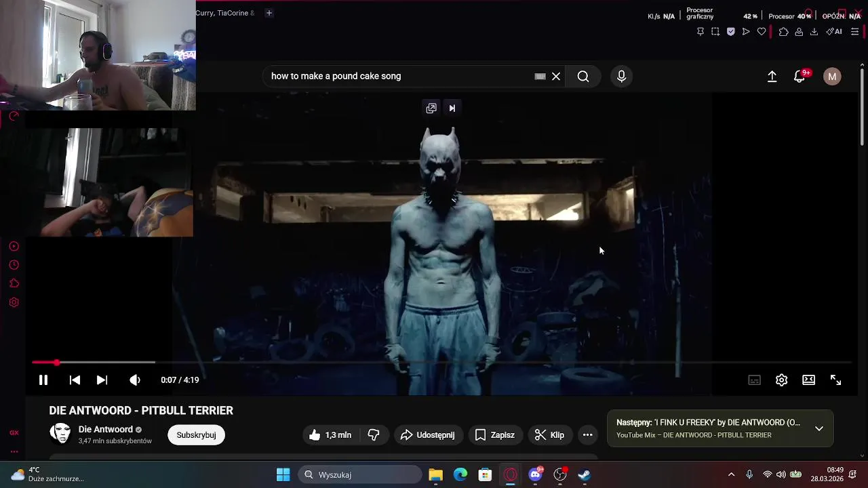
Task: Add page to bookmarks heart icon
Action: [762, 31]
